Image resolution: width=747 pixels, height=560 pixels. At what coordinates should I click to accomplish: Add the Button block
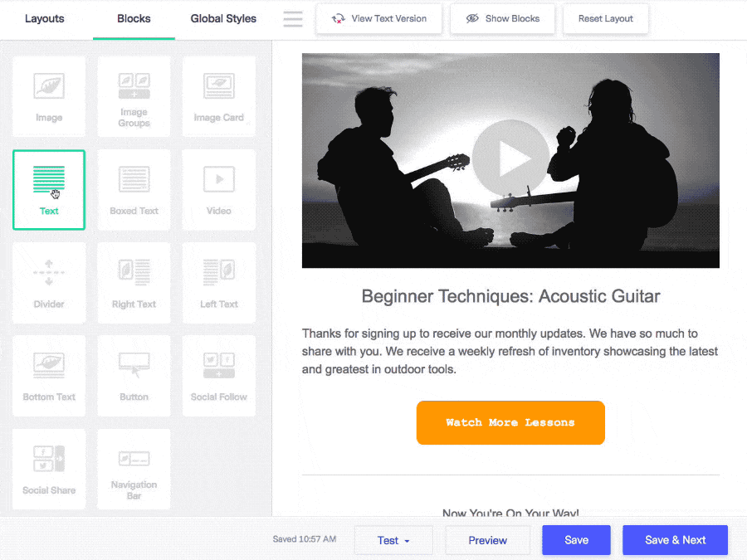[x=134, y=376]
